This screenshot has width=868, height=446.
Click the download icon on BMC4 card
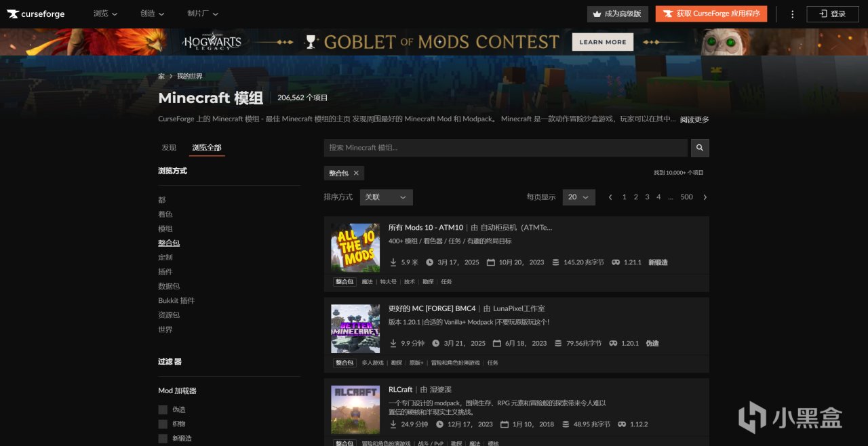tap(393, 344)
